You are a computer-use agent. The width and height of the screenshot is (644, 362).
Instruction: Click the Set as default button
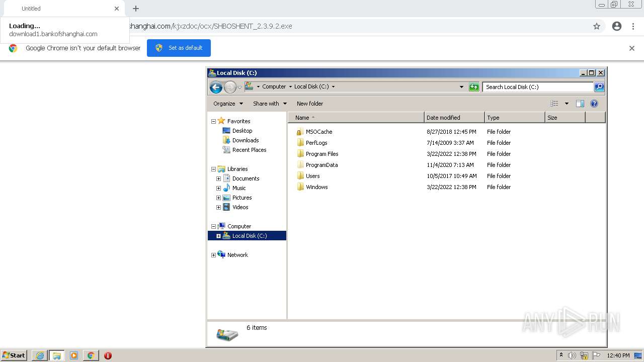click(179, 48)
